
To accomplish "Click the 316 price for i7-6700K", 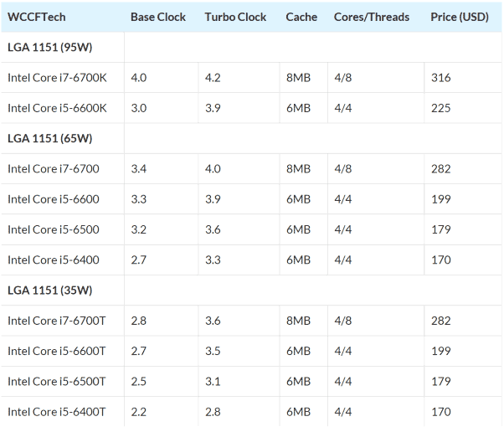I will pos(440,77).
